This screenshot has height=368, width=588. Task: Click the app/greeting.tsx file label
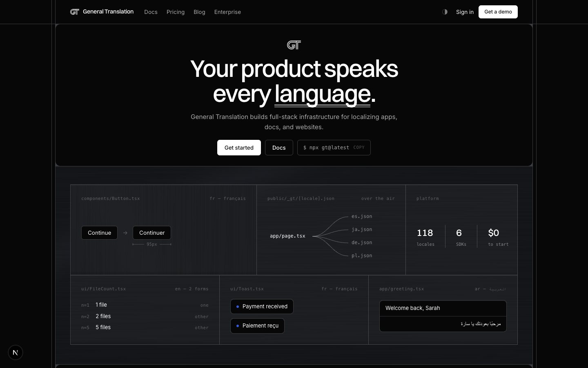(x=401, y=289)
